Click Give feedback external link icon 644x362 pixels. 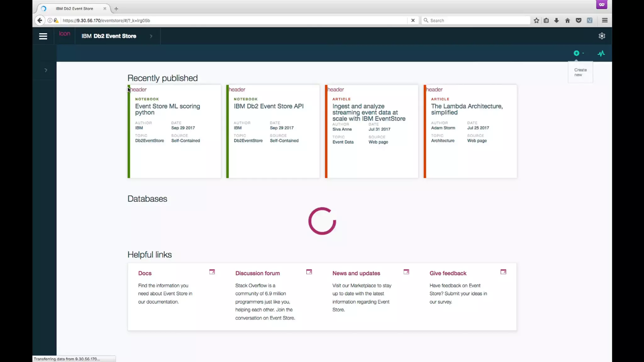click(x=503, y=272)
